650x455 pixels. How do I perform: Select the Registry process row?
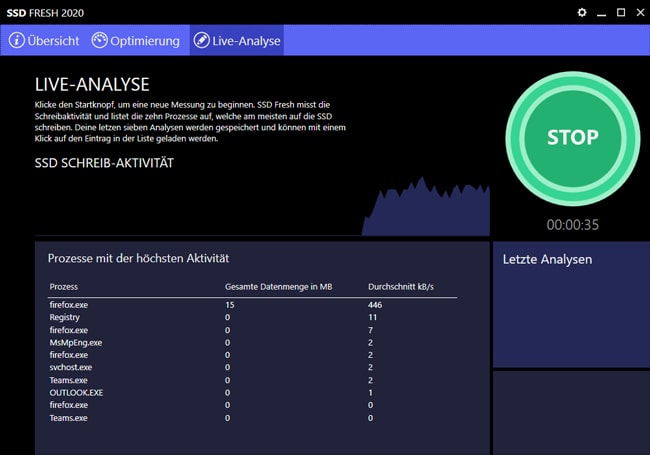click(64, 317)
